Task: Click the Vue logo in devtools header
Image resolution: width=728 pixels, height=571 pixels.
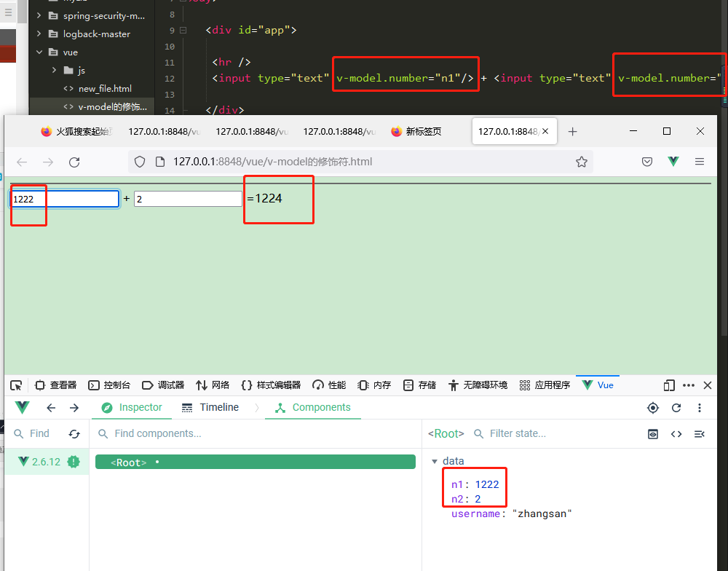Action: click(x=23, y=407)
